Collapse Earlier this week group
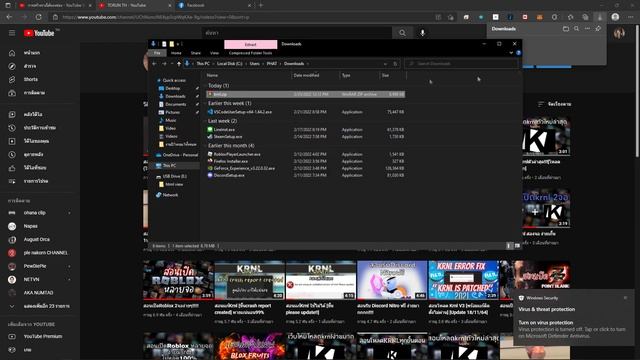This screenshot has height=360, width=640. (205, 103)
